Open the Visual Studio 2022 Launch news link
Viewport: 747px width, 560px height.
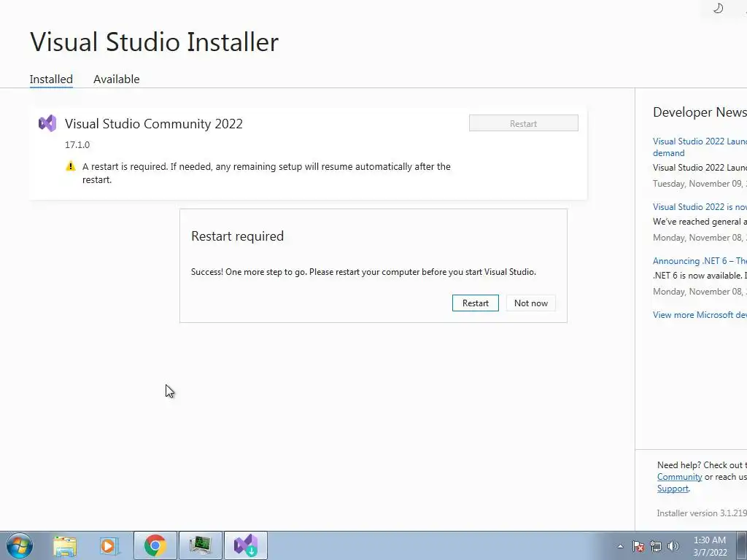700,147
